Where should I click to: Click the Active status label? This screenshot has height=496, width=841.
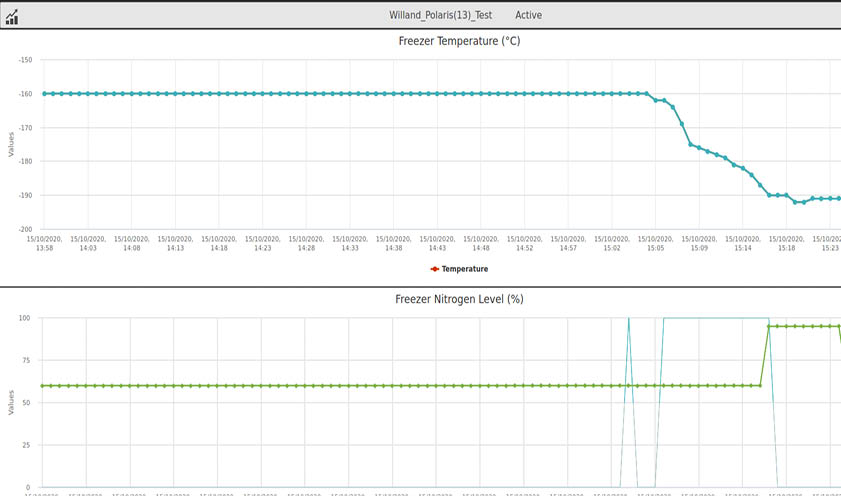[x=528, y=15]
